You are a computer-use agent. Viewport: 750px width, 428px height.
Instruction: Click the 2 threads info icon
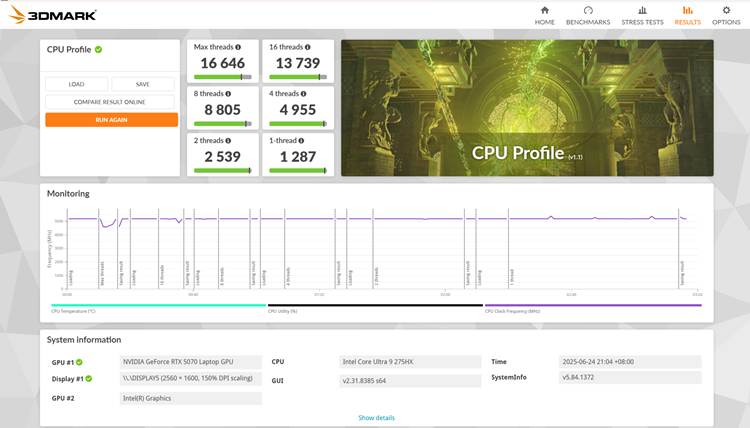[x=228, y=141]
